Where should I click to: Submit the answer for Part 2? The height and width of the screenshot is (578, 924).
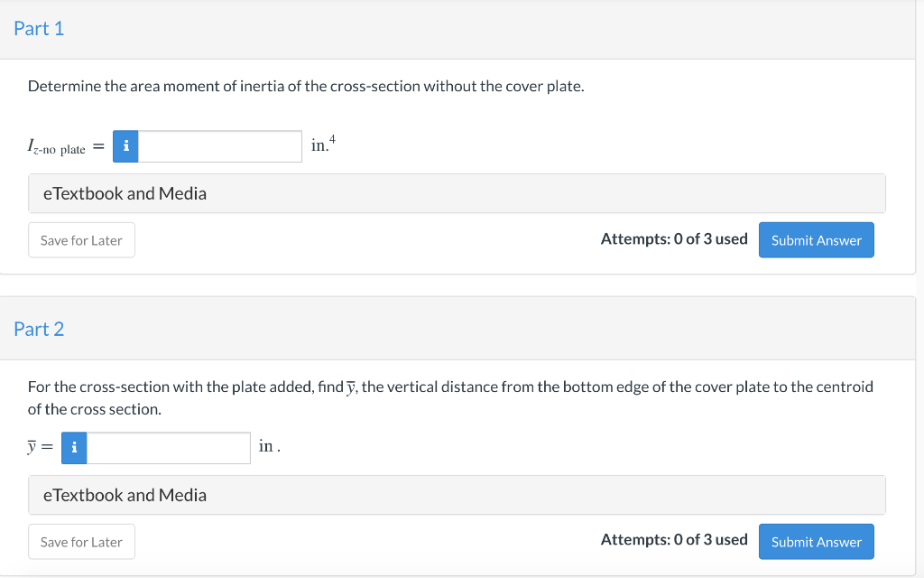816,542
